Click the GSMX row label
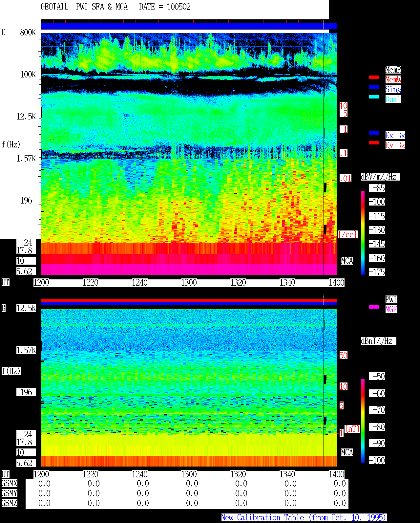 [9, 484]
